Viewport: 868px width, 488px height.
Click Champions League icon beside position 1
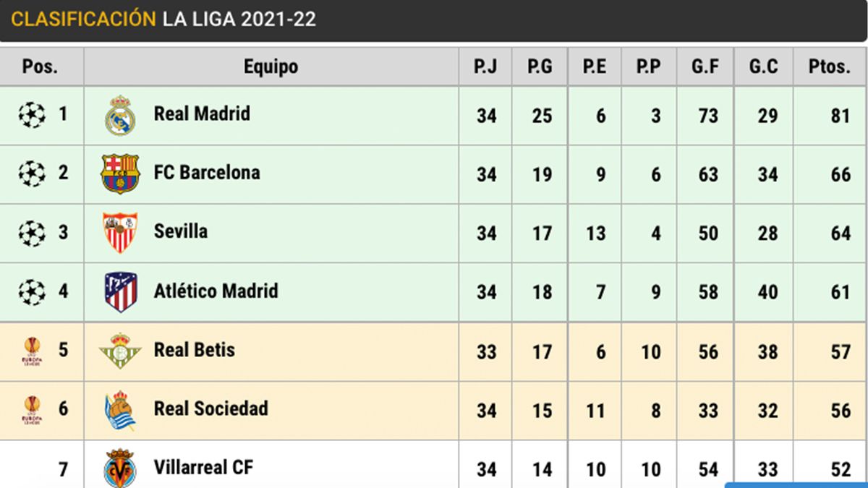(32, 115)
